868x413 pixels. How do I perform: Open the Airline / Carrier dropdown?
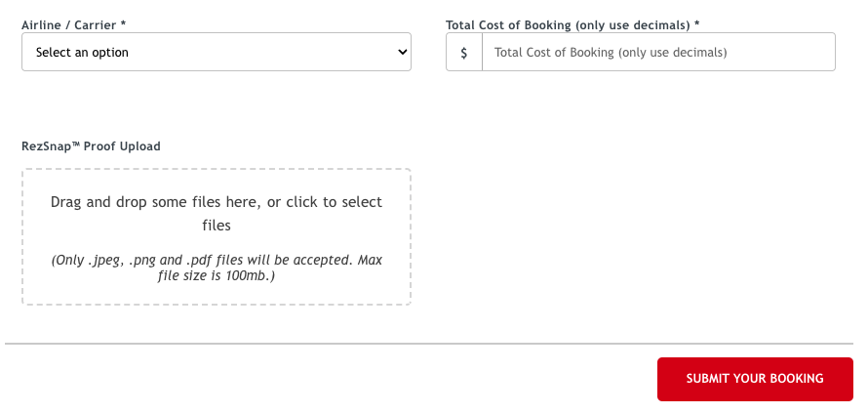(x=216, y=52)
